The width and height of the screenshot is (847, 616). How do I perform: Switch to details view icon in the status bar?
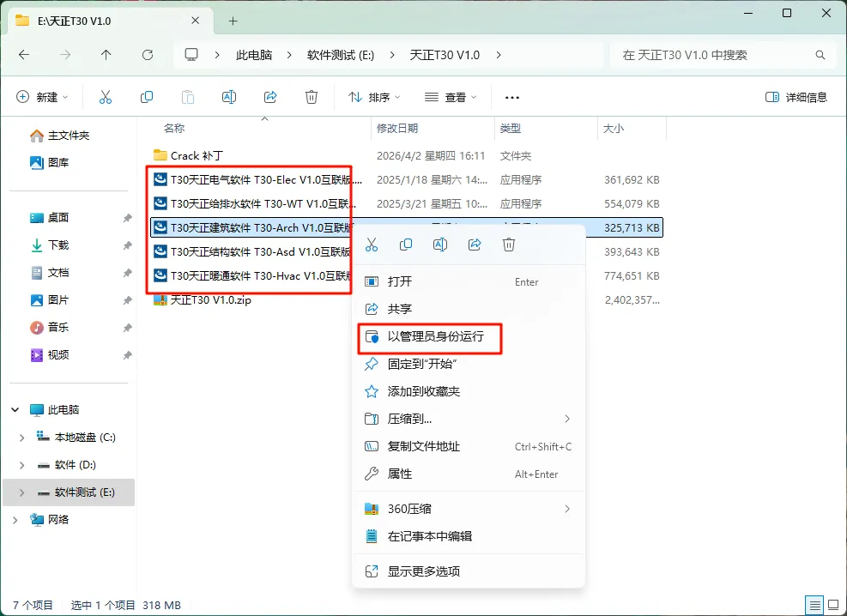point(814,605)
